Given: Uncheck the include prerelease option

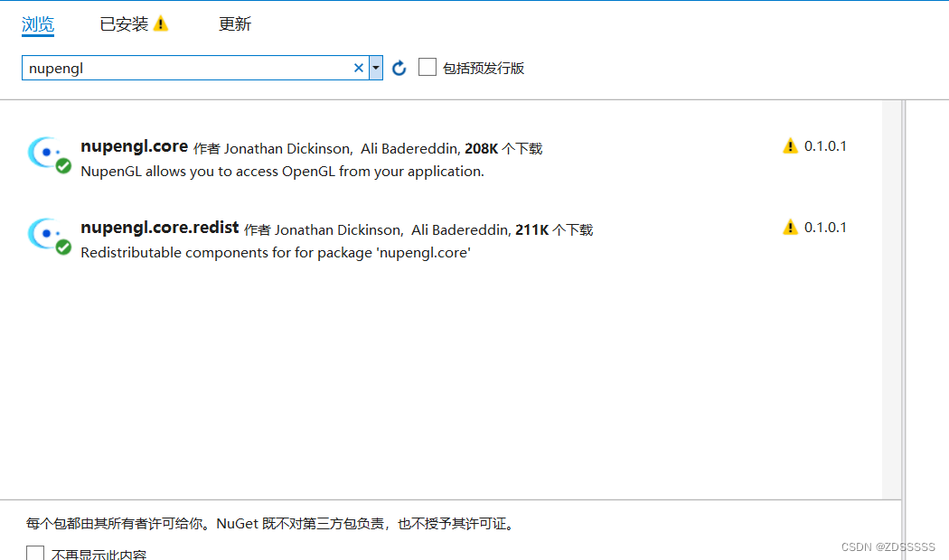Looking at the screenshot, I should [x=427, y=67].
